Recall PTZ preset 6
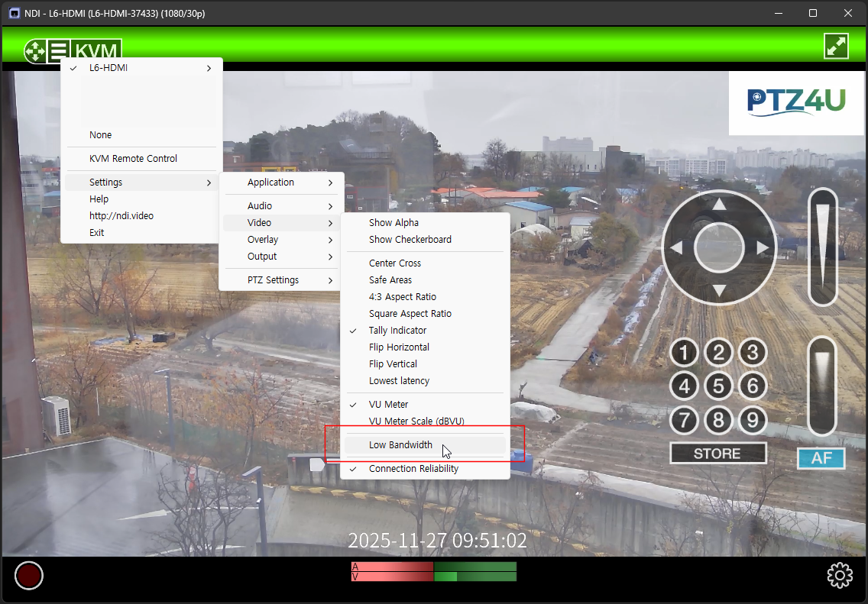The height and width of the screenshot is (604, 868). (753, 386)
